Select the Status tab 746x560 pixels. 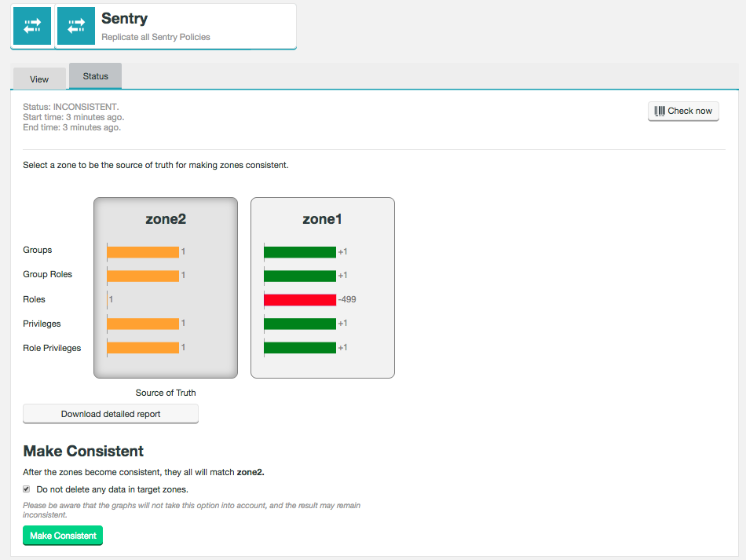pyautogui.click(x=95, y=76)
